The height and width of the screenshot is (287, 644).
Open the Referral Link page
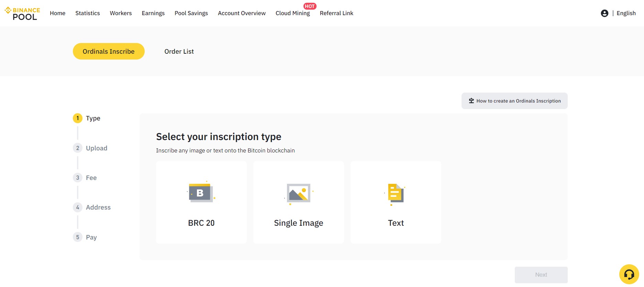tap(336, 13)
